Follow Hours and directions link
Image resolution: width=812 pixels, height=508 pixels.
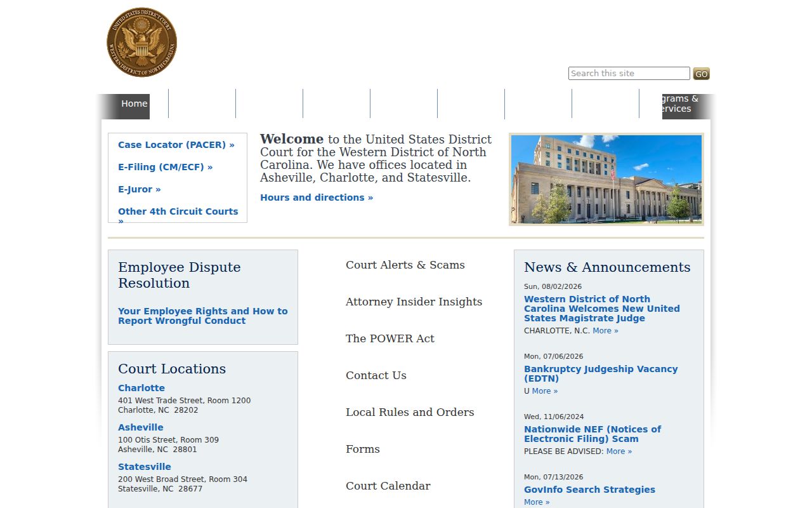pyautogui.click(x=317, y=197)
